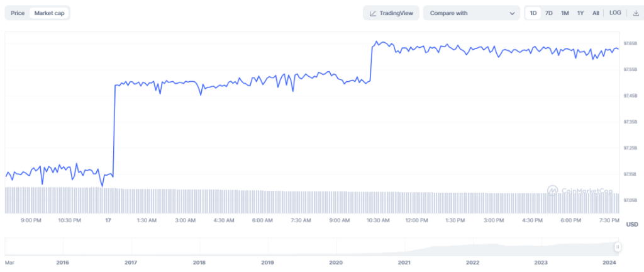Image resolution: width=644 pixels, height=272 pixels.
Task: Toggle the LOG scale option
Action: pos(615,13)
